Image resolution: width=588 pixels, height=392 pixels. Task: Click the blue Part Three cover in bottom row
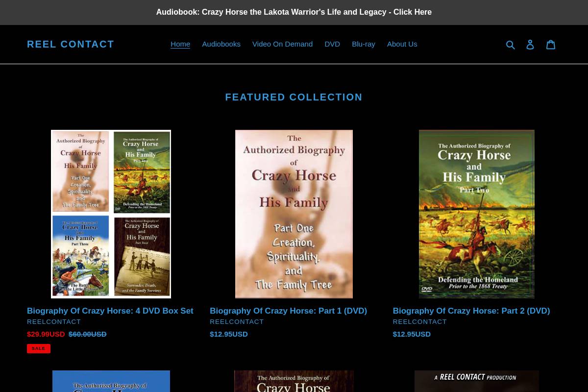(111, 381)
